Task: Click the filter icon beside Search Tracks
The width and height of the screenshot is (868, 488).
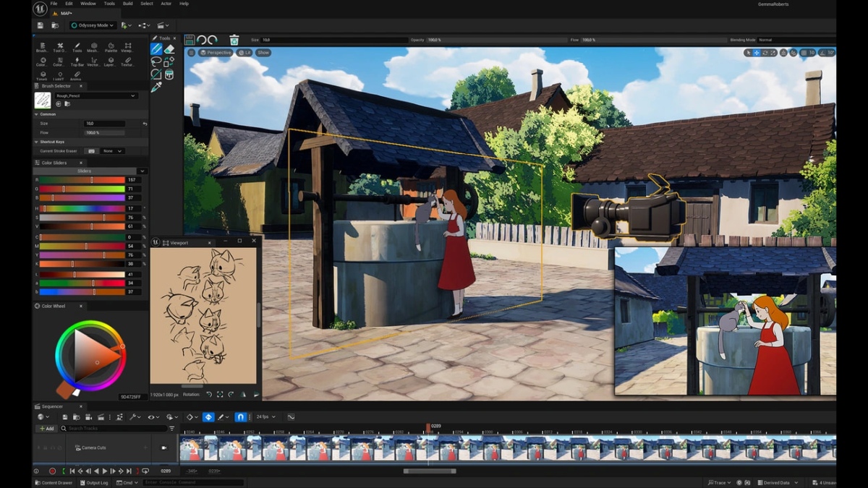Action: (171, 429)
